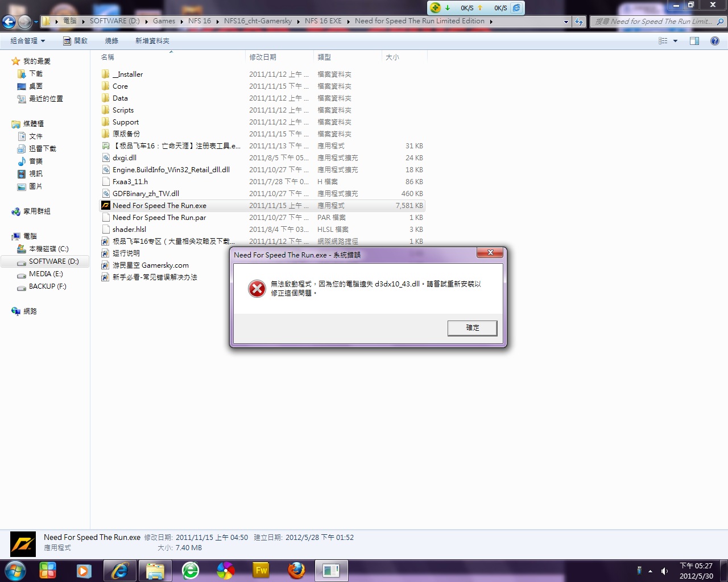Click the show desktop strip beside the clock
The width and height of the screenshot is (728, 582).
coord(723,571)
